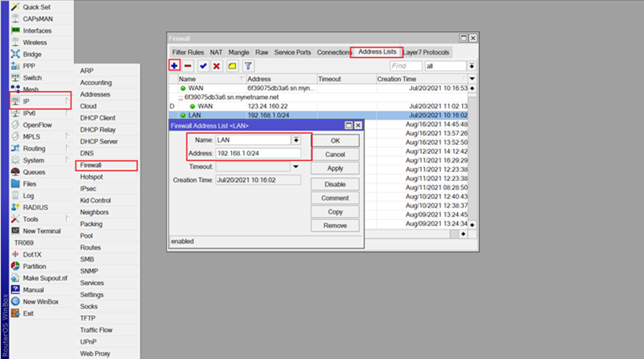Click the red minus remove icon
Screen dimensions: 644x359
pyautogui.click(x=188, y=65)
